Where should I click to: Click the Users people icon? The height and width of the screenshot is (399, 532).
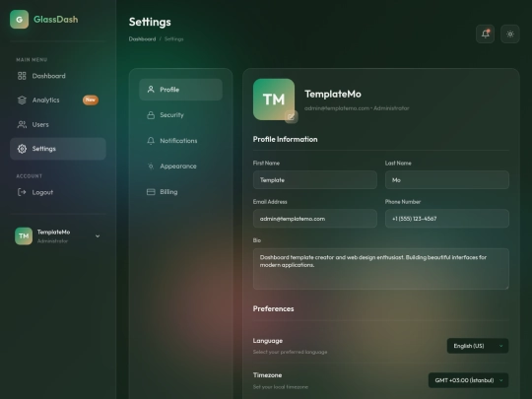(22, 124)
